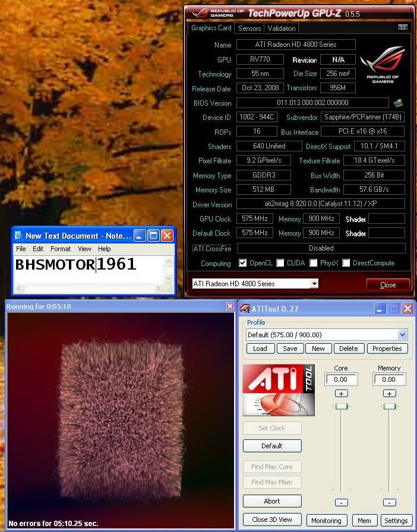Click the Delete profile button
The image size is (417, 532).
[349, 349]
